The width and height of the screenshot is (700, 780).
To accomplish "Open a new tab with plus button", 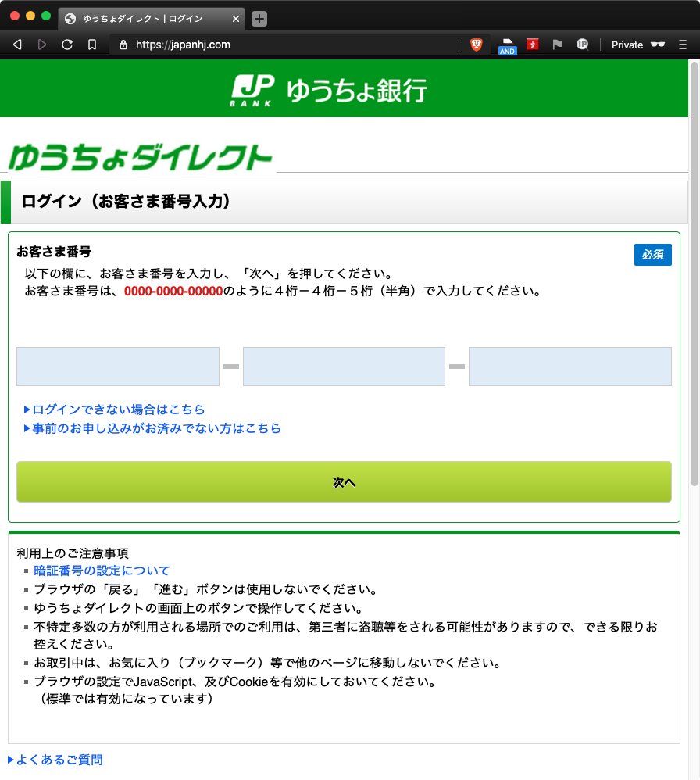I will [x=259, y=19].
